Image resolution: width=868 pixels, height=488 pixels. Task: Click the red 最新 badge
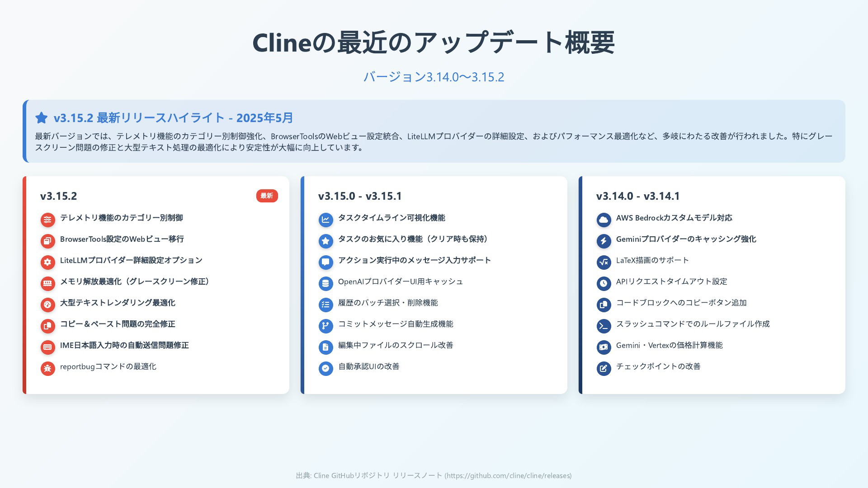point(267,196)
